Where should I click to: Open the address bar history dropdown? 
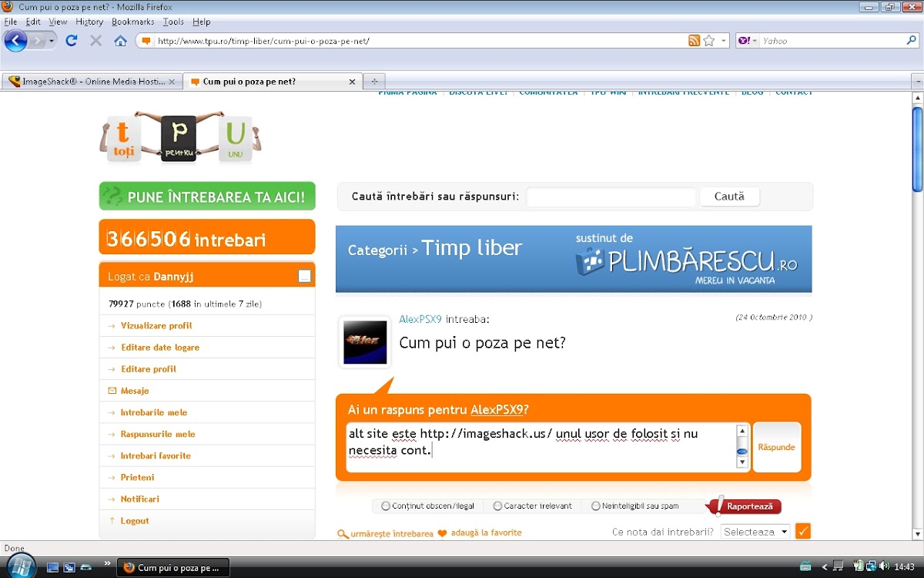point(723,41)
